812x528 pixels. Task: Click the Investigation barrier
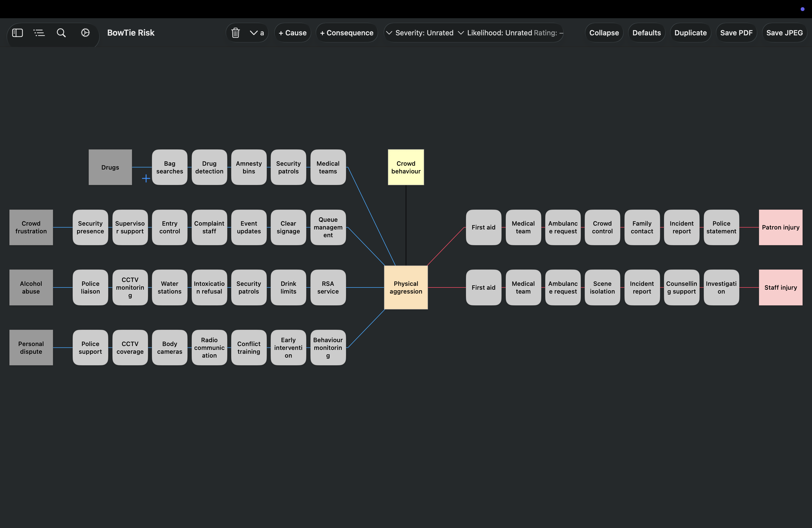pyautogui.click(x=721, y=287)
